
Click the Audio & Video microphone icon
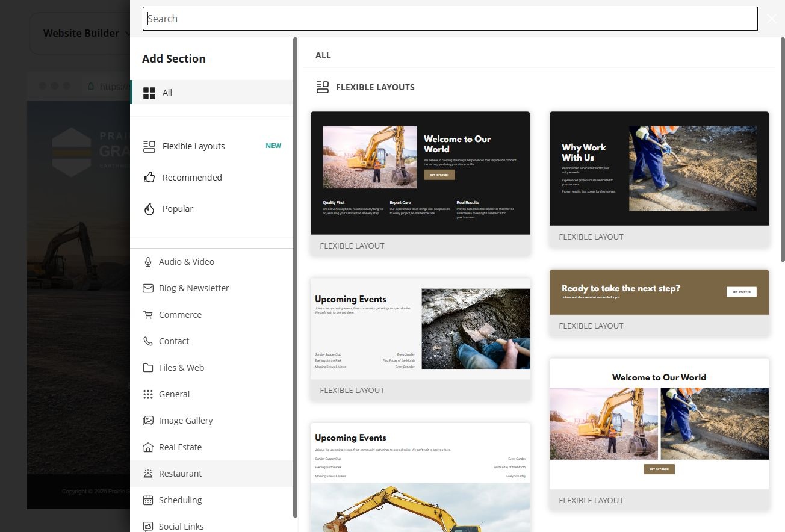coord(148,262)
